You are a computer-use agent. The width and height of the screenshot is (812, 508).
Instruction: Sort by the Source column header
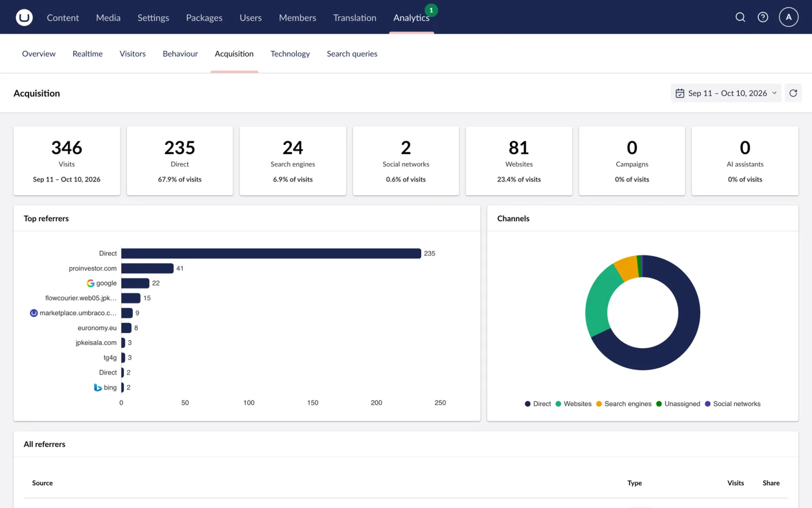(x=42, y=483)
